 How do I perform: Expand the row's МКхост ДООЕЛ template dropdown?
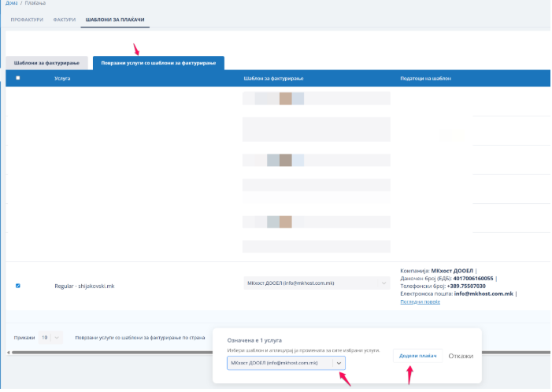tap(316, 282)
